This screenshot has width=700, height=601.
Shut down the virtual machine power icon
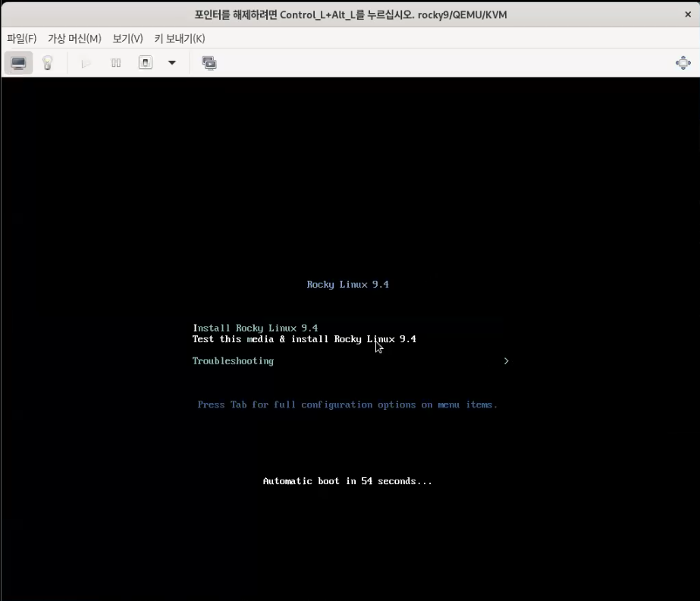tap(146, 63)
